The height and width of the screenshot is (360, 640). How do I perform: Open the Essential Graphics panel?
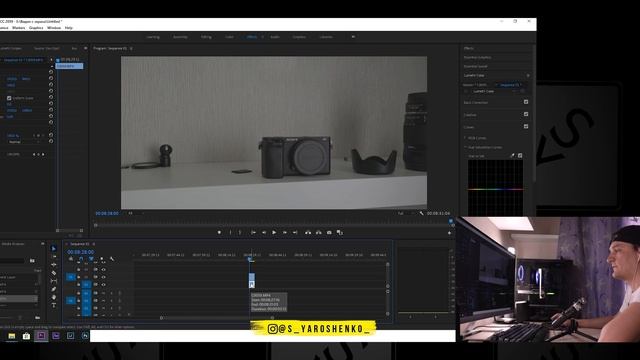click(477, 58)
